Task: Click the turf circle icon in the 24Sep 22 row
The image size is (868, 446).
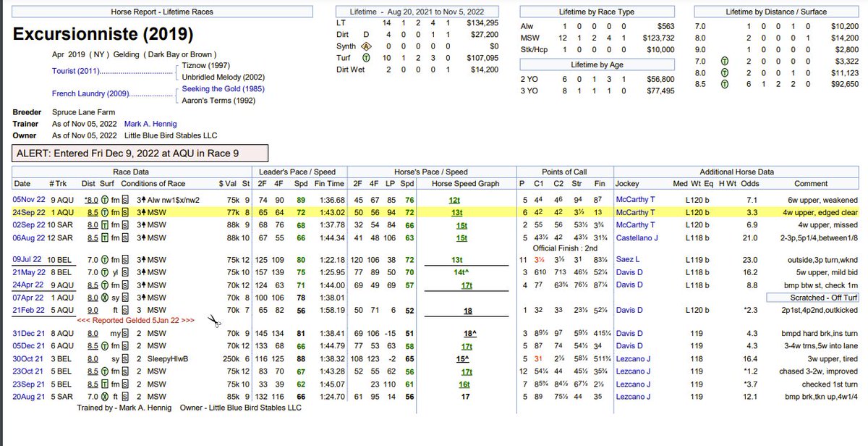Action: point(105,213)
